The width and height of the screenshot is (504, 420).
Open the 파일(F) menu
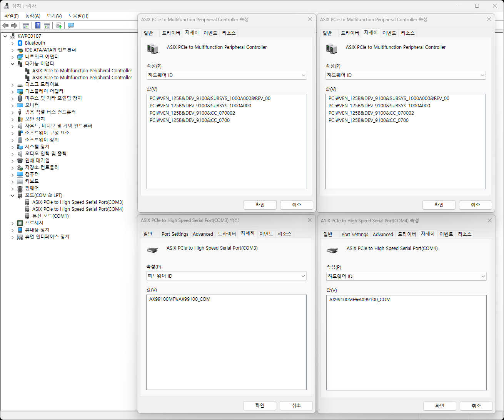click(x=12, y=16)
